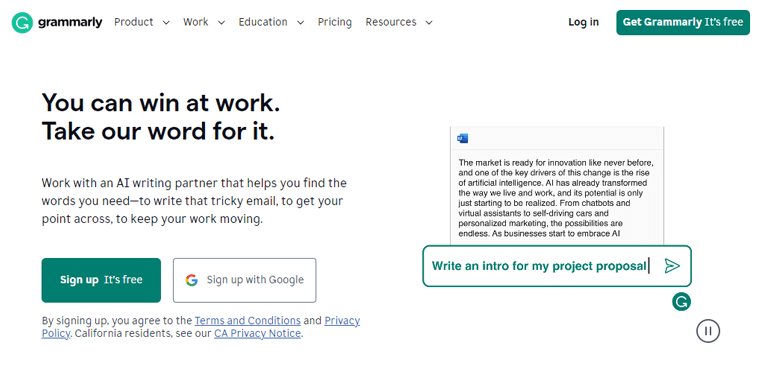This screenshot has width=760, height=372.
Task: Open the CA Privacy Notice link
Action: pos(257,334)
